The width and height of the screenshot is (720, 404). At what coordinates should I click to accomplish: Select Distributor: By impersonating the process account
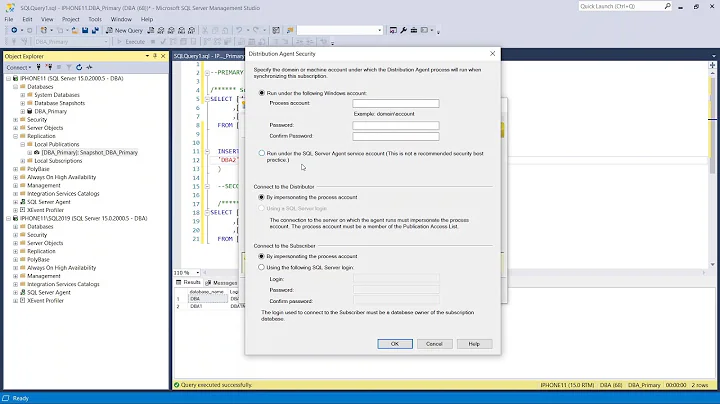click(x=261, y=197)
